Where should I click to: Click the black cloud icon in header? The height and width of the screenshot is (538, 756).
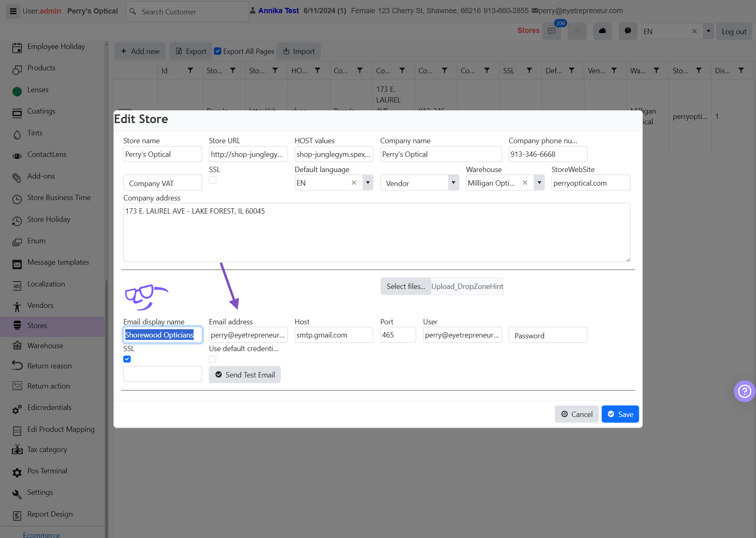pos(602,31)
